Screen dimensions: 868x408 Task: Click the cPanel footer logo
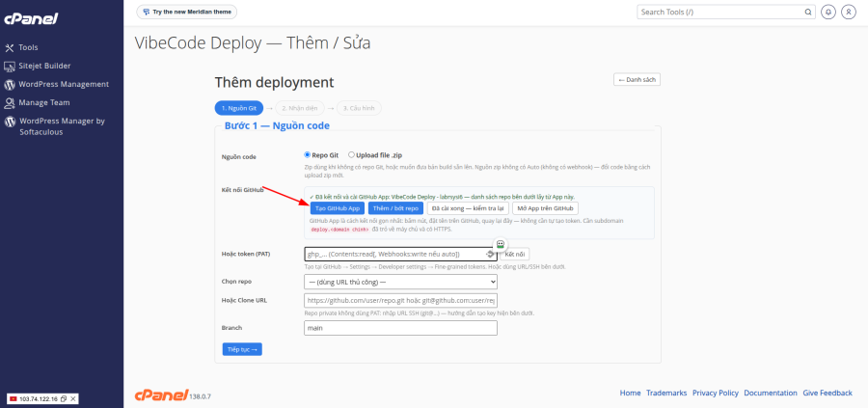pyautogui.click(x=162, y=394)
